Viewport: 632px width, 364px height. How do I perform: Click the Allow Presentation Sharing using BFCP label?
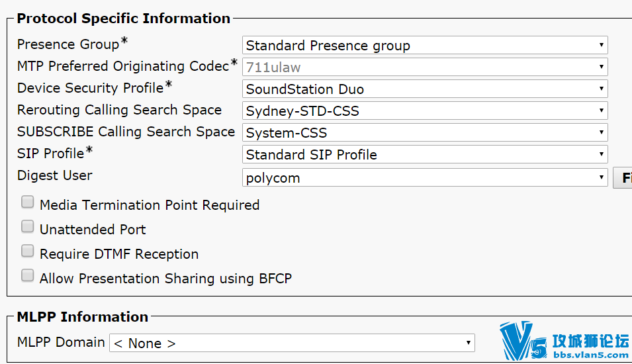[165, 279]
